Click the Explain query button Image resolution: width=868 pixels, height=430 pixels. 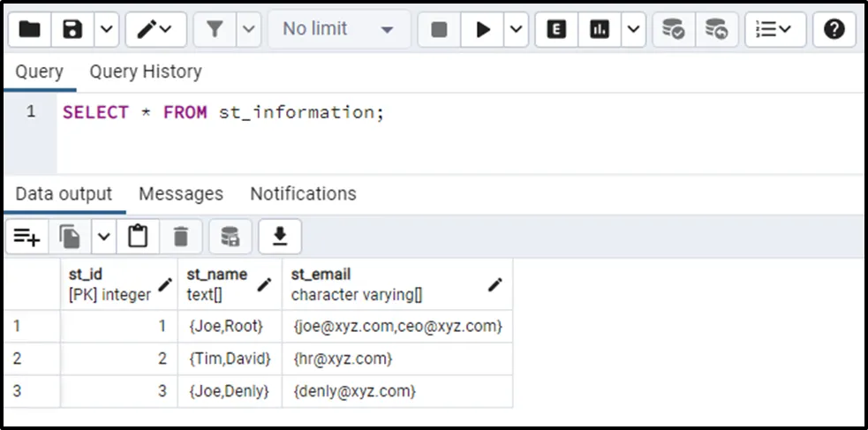coord(556,29)
